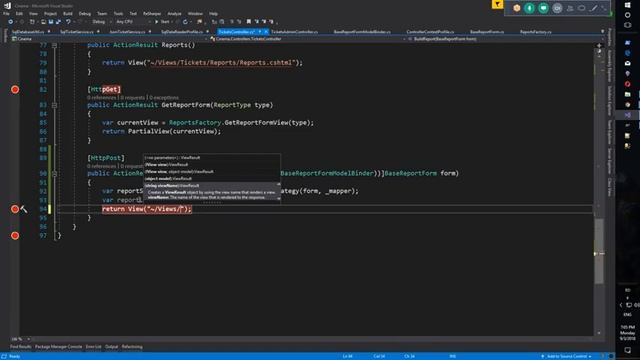Select the (string viewName) overload in IntelliSense popup
This screenshot has height=360, width=640.
[211, 185]
